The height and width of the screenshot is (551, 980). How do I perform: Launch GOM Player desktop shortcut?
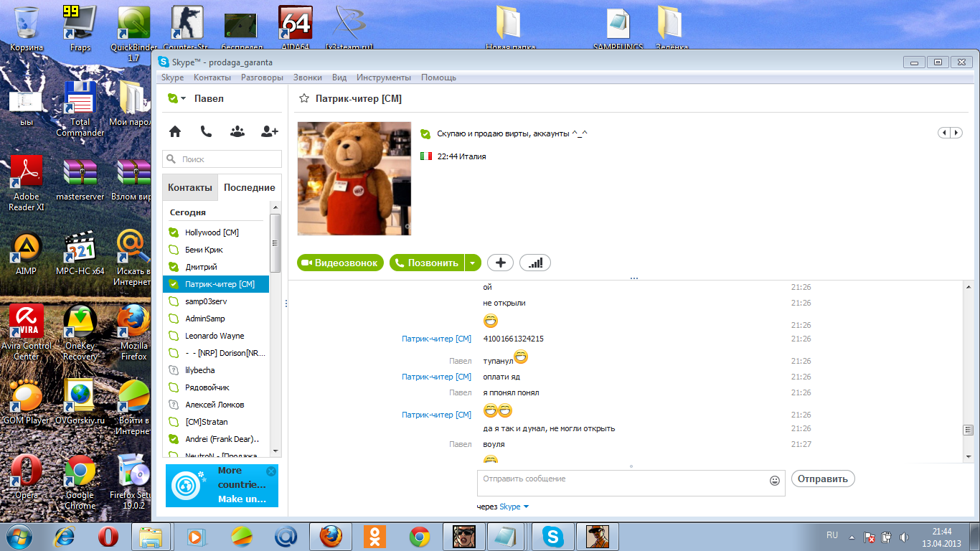(x=27, y=402)
